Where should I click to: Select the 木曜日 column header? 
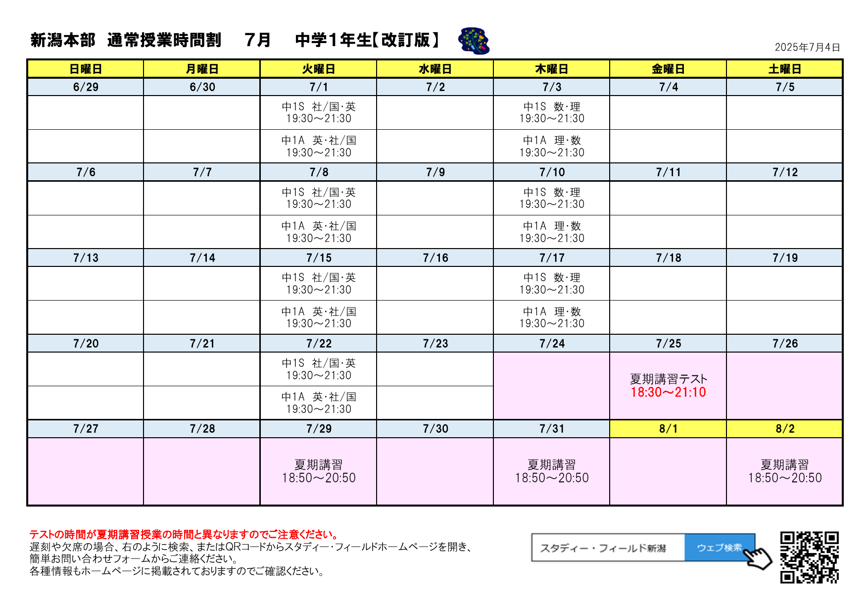coord(552,69)
